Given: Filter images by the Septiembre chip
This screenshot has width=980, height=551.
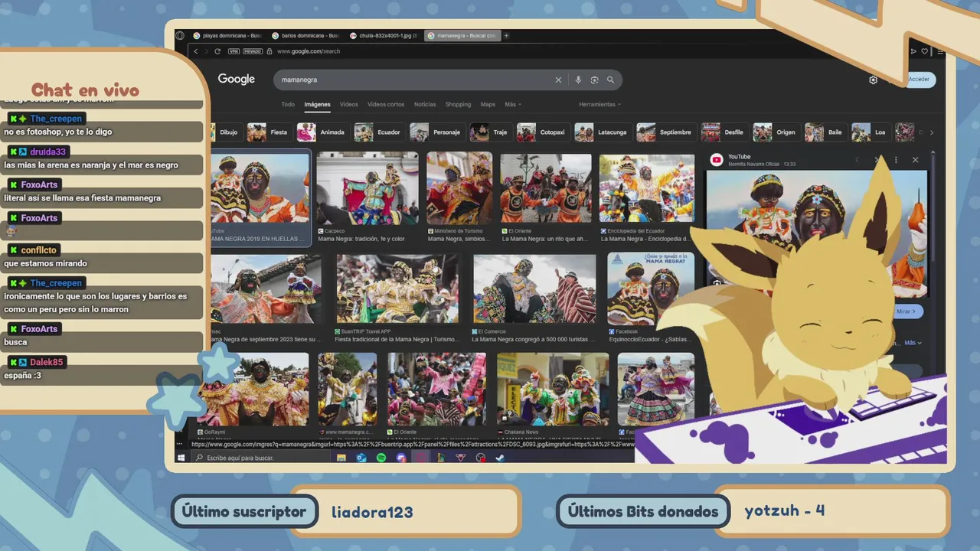Looking at the screenshot, I should pos(666,132).
